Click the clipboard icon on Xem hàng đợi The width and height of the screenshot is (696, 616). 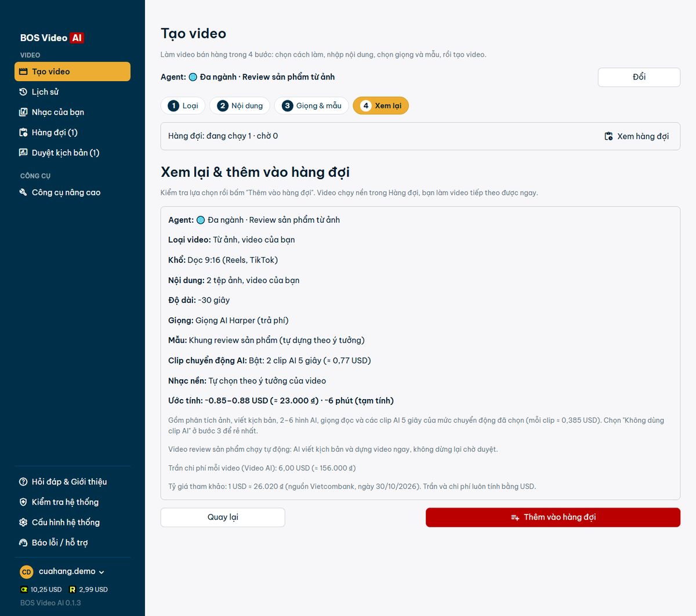pyautogui.click(x=608, y=136)
